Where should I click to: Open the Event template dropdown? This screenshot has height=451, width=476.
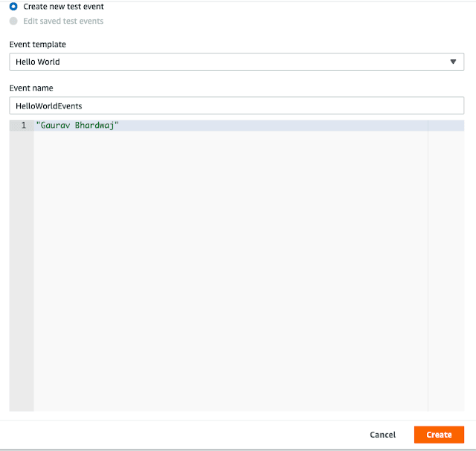(237, 62)
